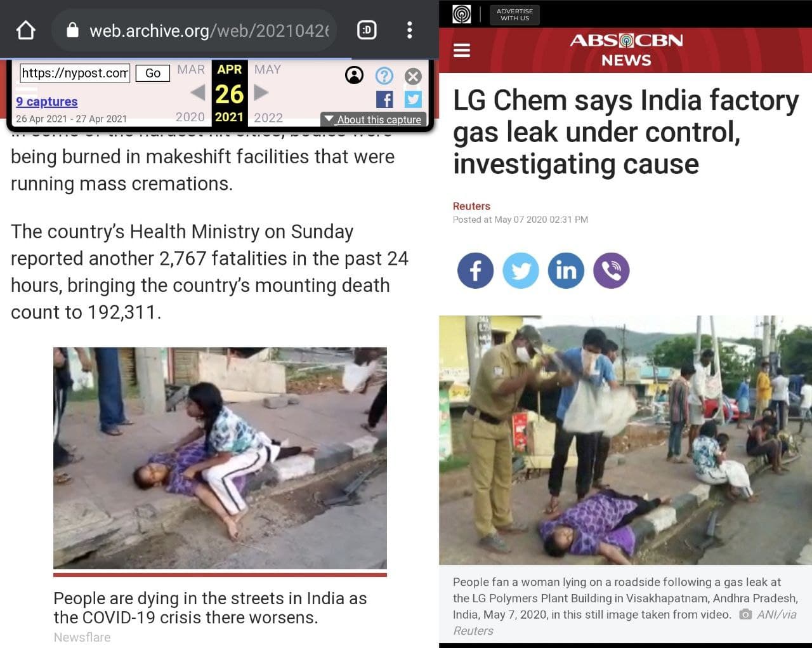Click the Advertise With Us button
Viewport: 812px width, 648px height.
[514, 15]
